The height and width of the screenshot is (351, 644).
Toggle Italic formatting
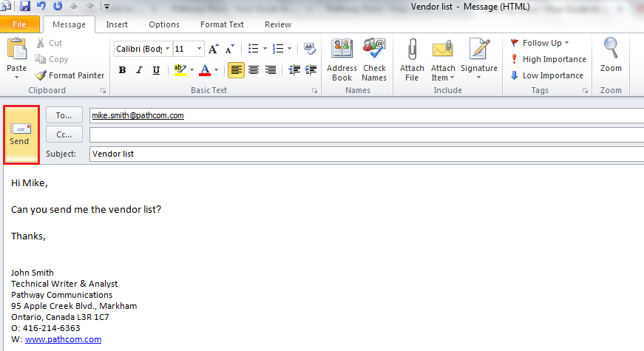tap(139, 70)
